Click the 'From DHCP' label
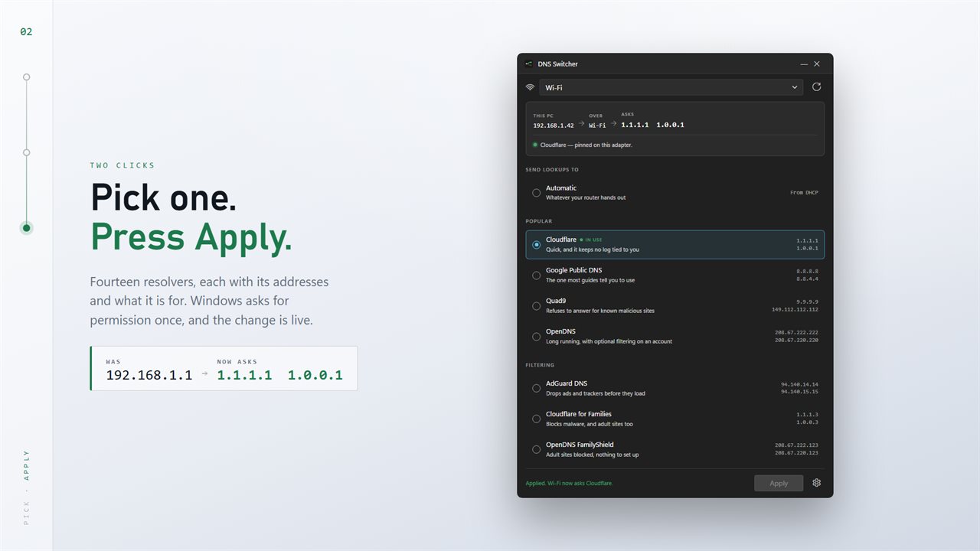 804,193
